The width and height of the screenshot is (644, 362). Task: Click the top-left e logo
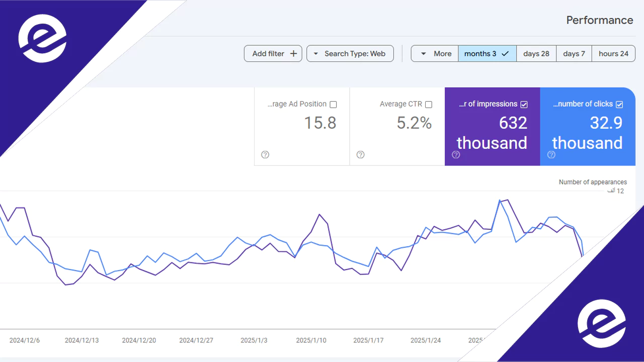point(42,38)
